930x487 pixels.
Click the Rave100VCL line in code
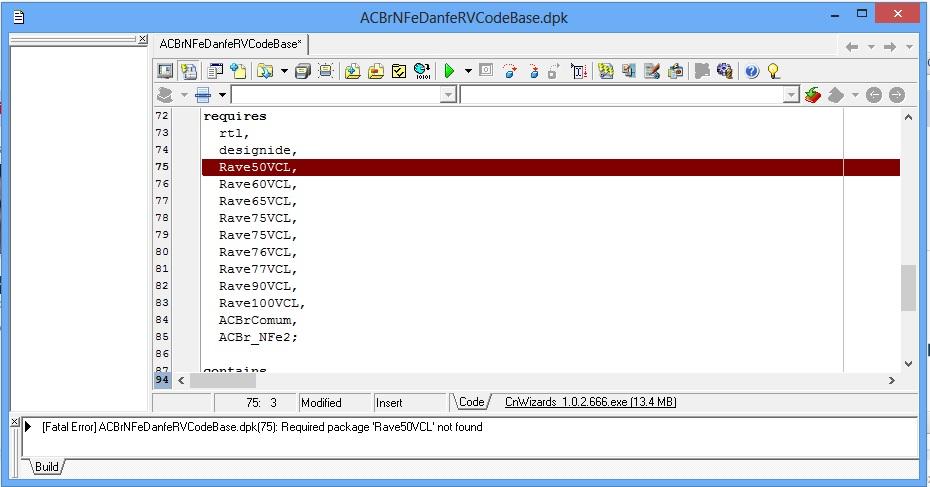pyautogui.click(x=262, y=303)
